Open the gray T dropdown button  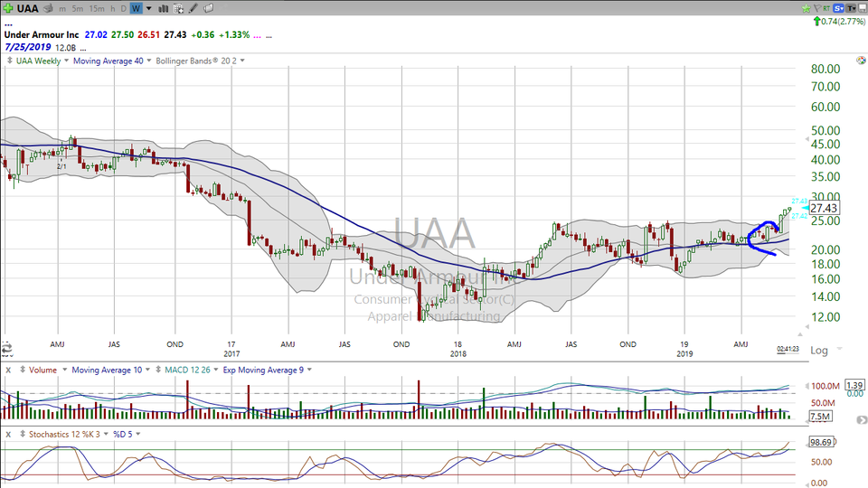tap(851, 8)
